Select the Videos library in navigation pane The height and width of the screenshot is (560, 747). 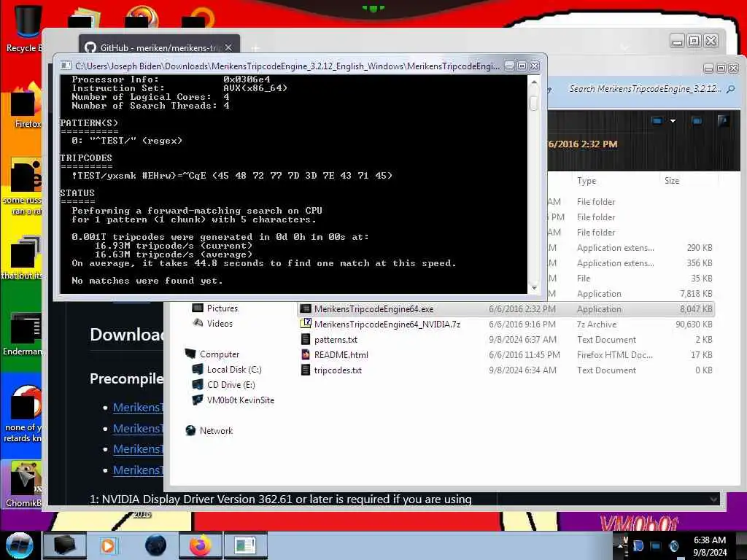tap(220, 323)
